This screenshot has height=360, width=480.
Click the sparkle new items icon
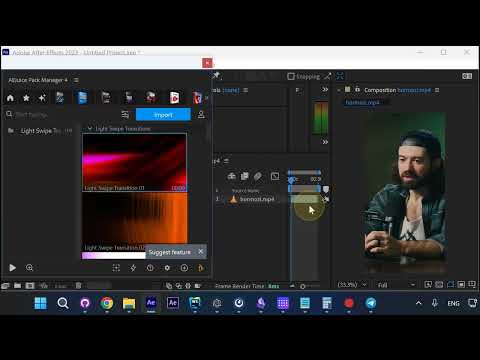click(x=42, y=98)
